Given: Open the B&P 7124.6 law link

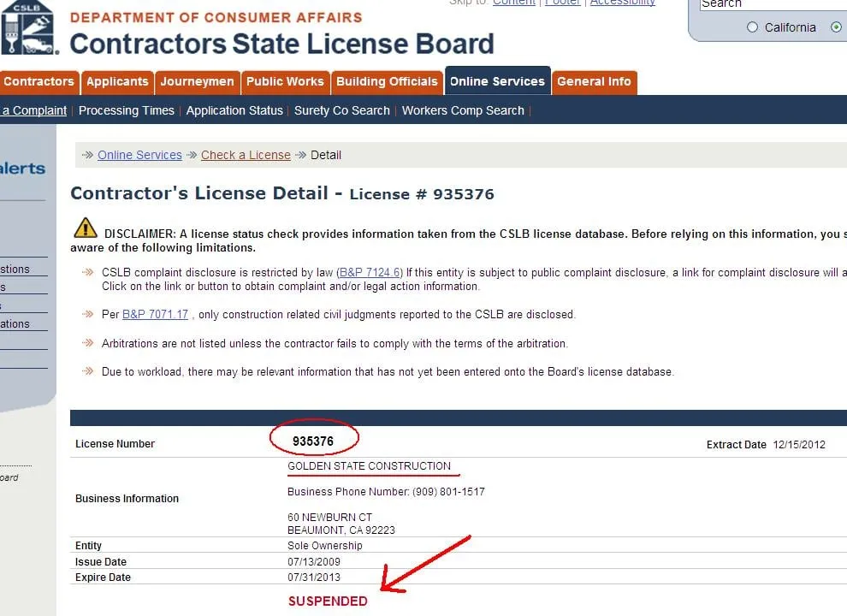Looking at the screenshot, I should pyautogui.click(x=370, y=272).
